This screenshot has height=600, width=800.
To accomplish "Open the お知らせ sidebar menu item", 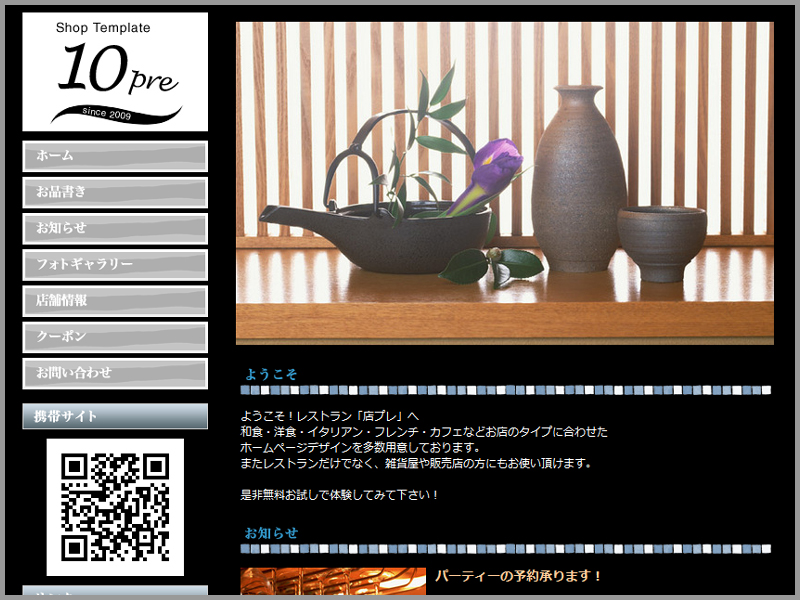I will tap(115, 228).
